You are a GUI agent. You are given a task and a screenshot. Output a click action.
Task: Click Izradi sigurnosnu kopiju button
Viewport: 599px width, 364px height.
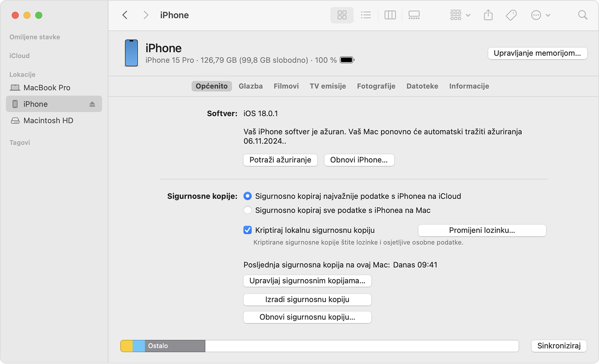(307, 299)
